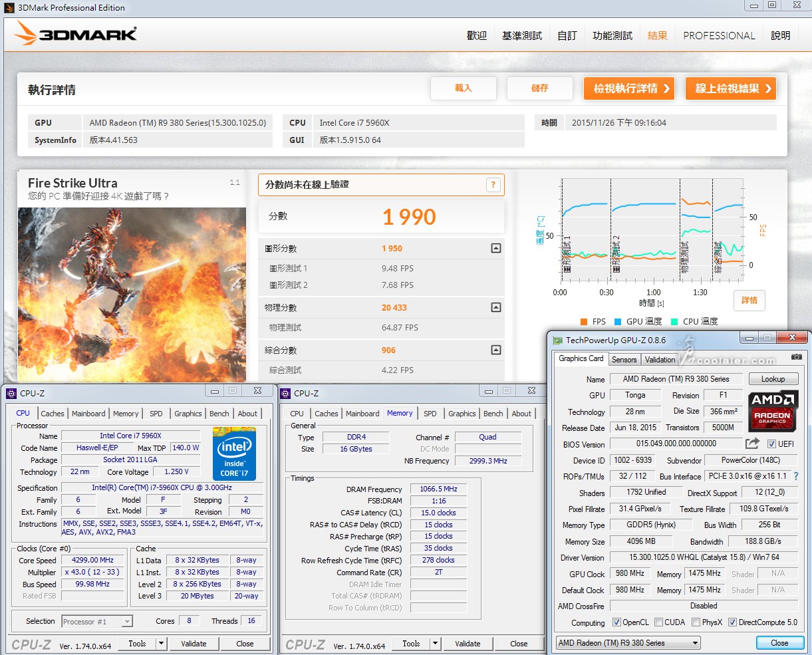Click the 3DMark logo in the header
The image size is (812, 655).
(75, 33)
